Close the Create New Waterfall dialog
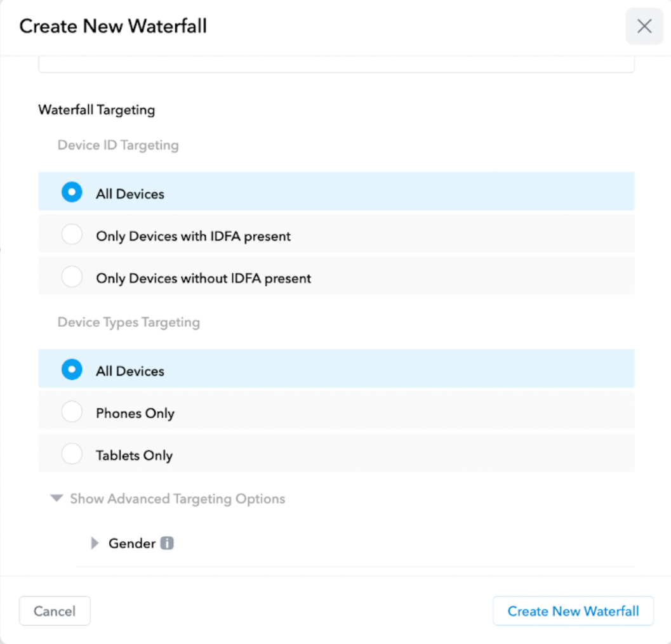Screen dimensions: 671x644 pyautogui.click(x=644, y=26)
